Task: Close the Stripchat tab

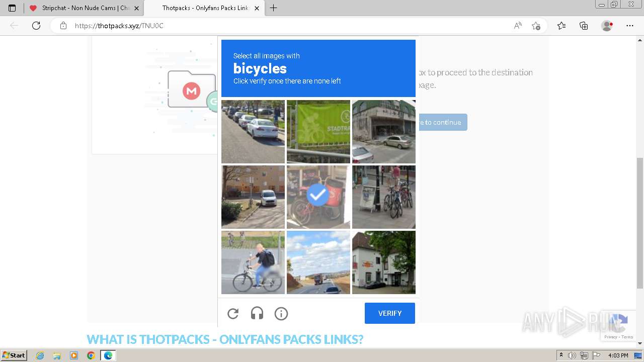Action: [136, 8]
